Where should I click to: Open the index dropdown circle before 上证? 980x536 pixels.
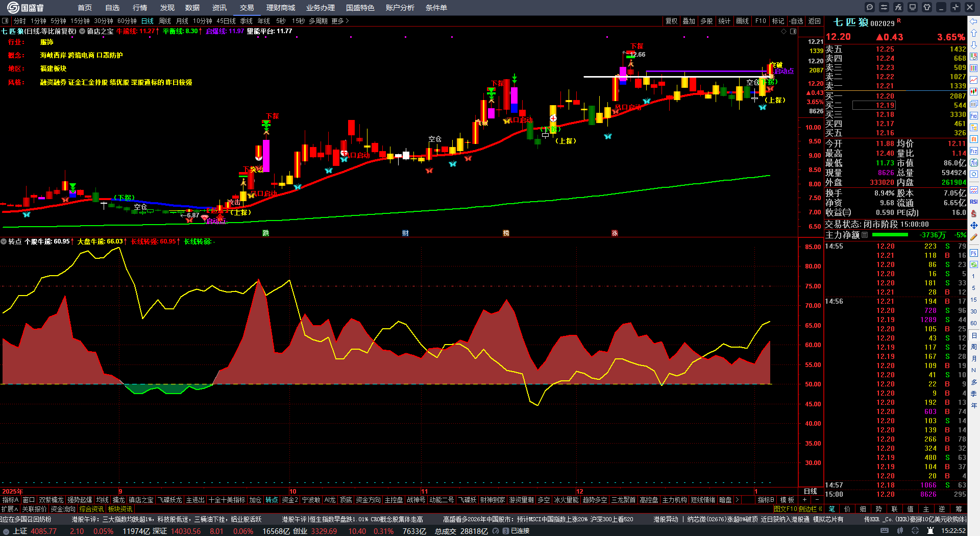pos(6,531)
